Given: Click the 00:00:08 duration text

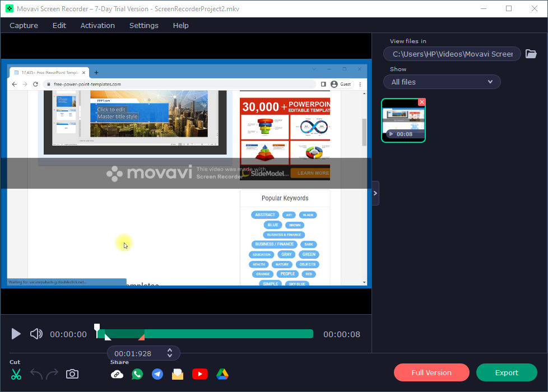Looking at the screenshot, I should pos(341,334).
